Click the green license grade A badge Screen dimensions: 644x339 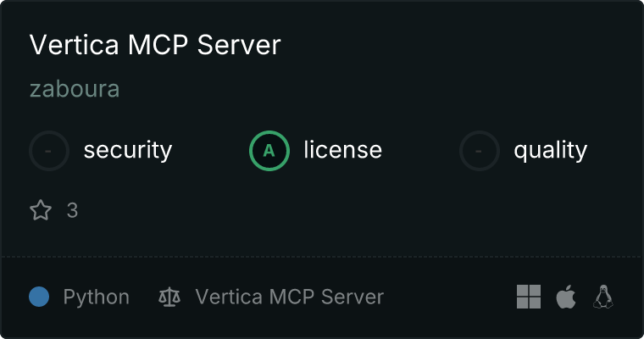tap(269, 151)
